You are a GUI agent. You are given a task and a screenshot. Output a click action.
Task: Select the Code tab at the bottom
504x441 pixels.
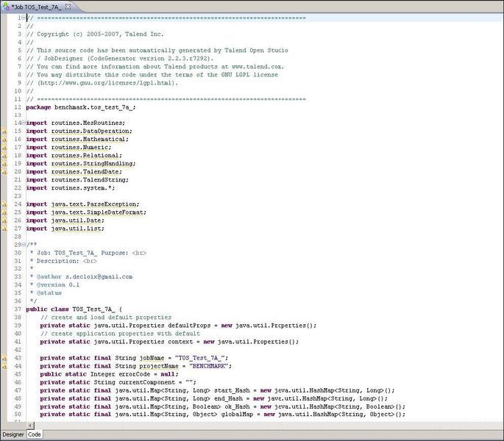click(35, 434)
